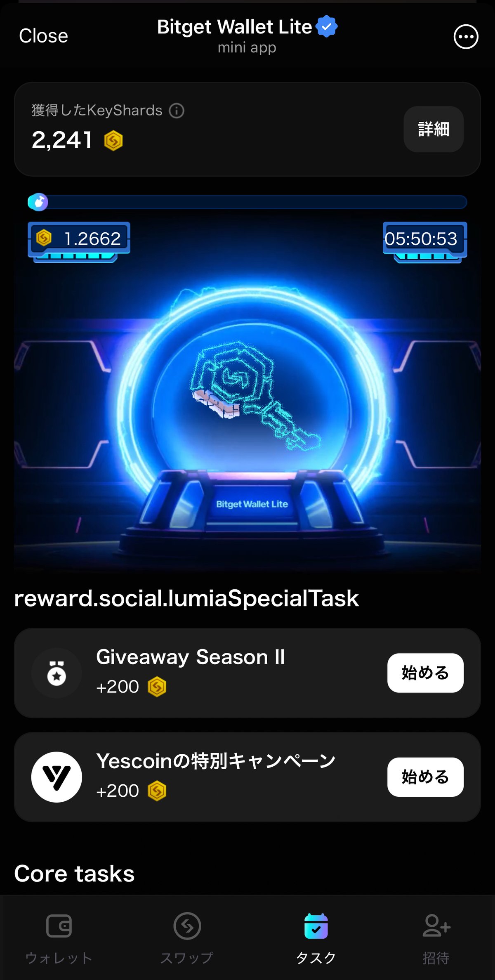The image size is (495, 980).
Task: Start the Yescoin special campaign task
Action: coord(425,777)
